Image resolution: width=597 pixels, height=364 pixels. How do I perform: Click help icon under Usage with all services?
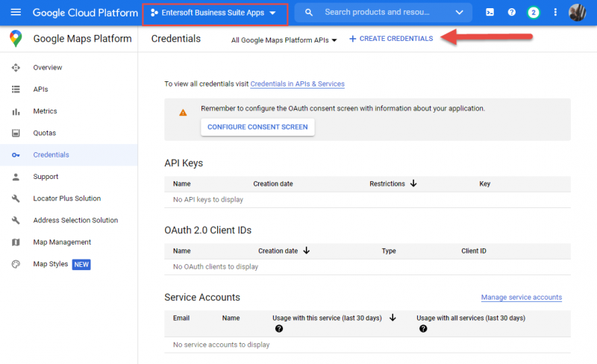pyautogui.click(x=423, y=329)
